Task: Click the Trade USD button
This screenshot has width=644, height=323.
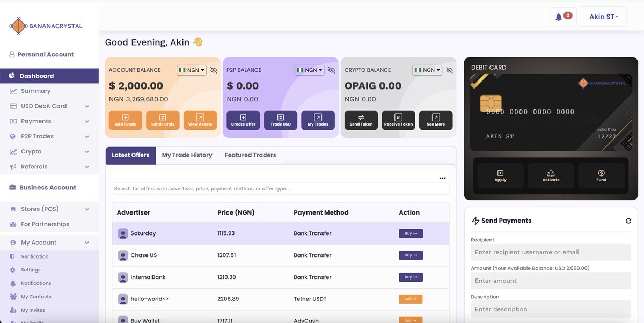Action: 281,120
